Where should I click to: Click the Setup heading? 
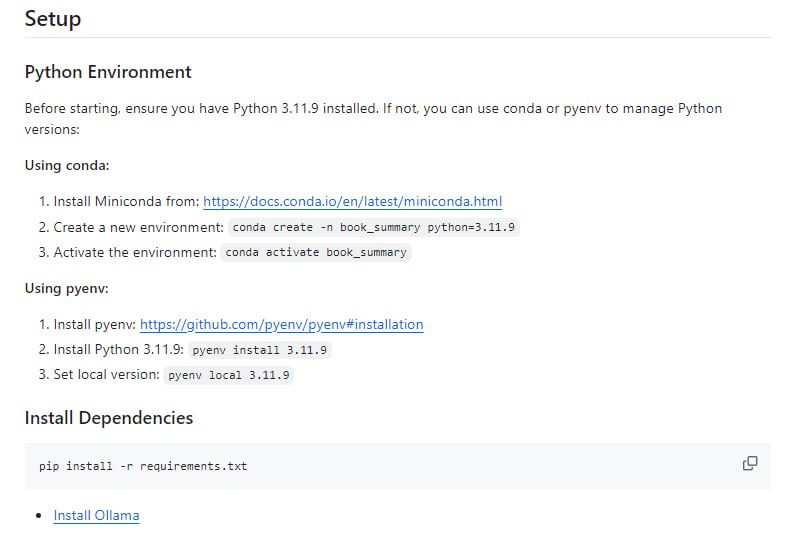[x=53, y=19]
